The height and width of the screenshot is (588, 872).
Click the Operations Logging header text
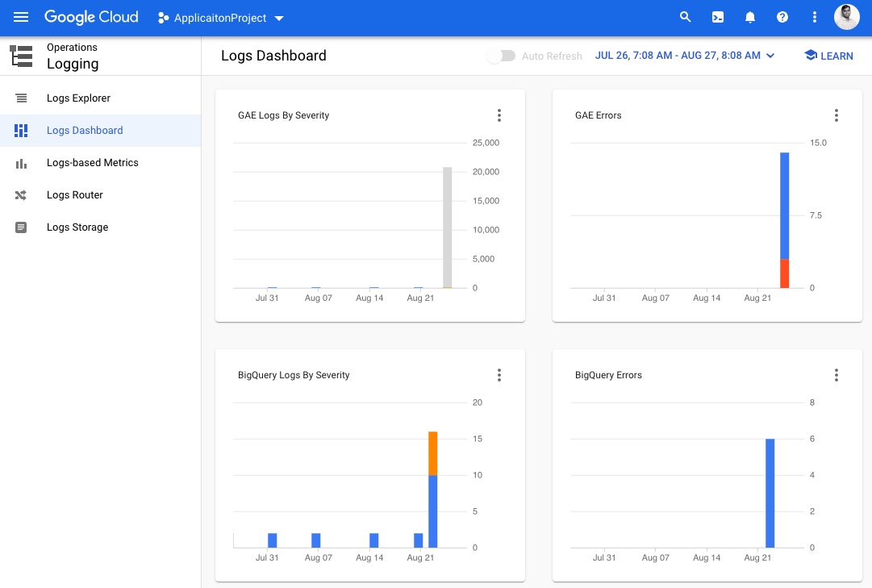coord(73,56)
